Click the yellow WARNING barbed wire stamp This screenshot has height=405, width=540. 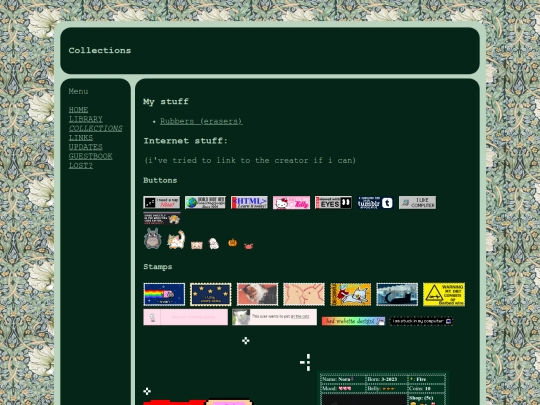coord(444,294)
